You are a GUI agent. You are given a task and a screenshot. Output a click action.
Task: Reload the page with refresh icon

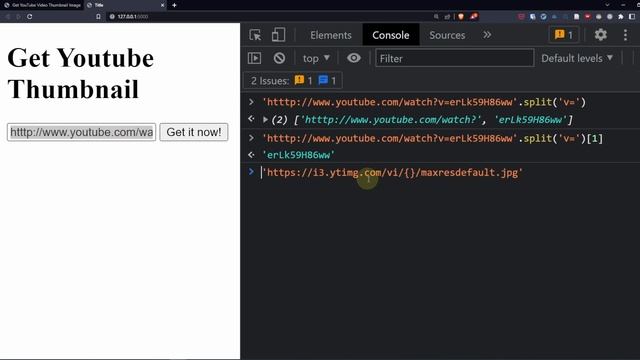[30, 17]
